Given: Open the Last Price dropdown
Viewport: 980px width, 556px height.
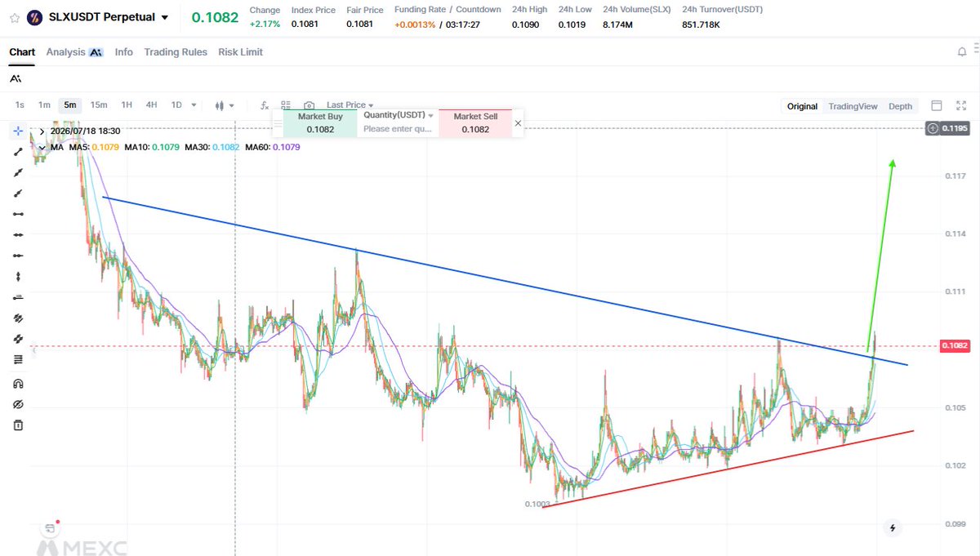Looking at the screenshot, I should click(350, 105).
